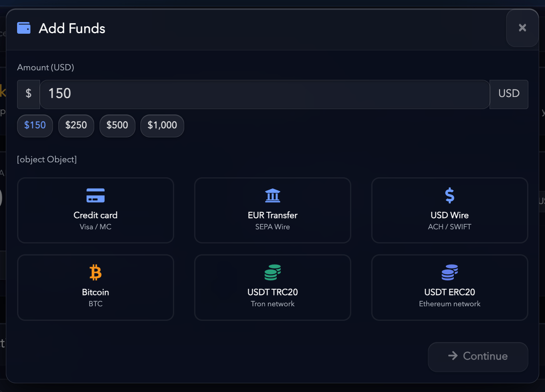
Task: Select the $500 preset amount
Action: [117, 126]
